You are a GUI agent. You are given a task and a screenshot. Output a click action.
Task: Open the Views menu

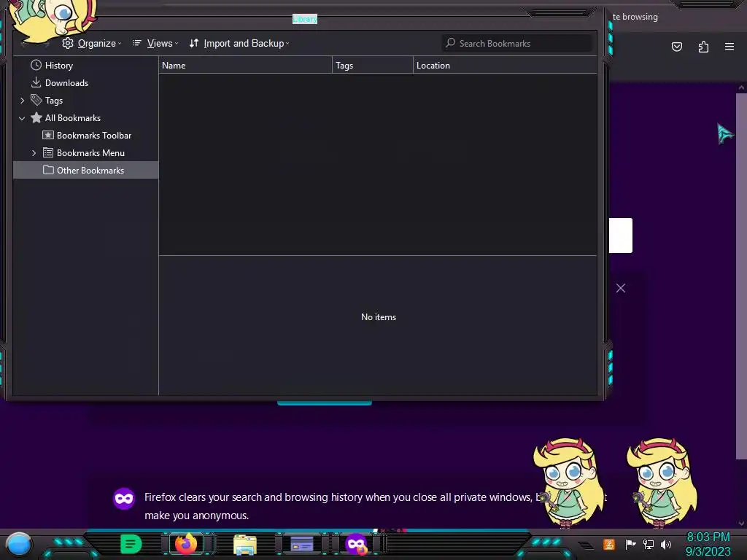coord(155,43)
